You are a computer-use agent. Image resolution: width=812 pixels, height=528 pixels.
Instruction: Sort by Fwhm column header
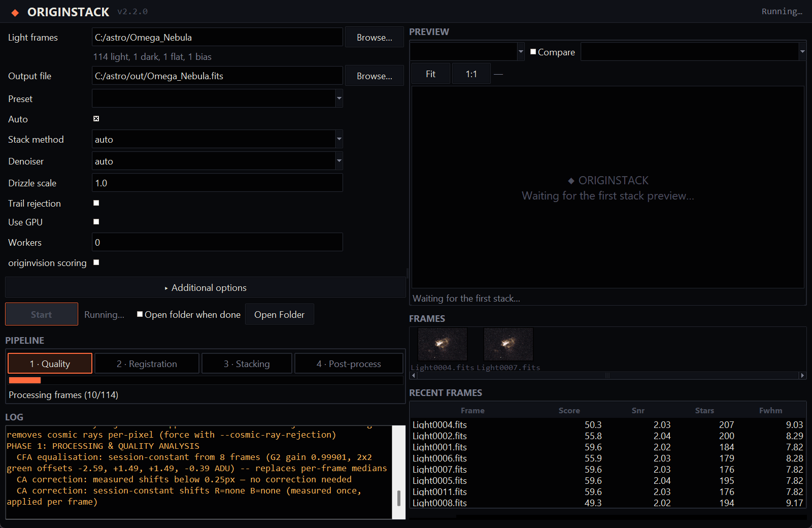(x=770, y=410)
